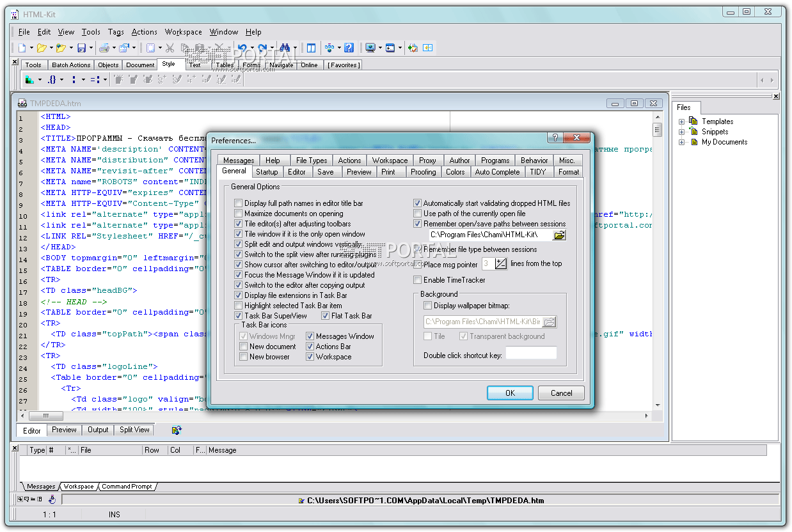Create a new document with toolbar icon
The image size is (792, 532).
click(22, 48)
